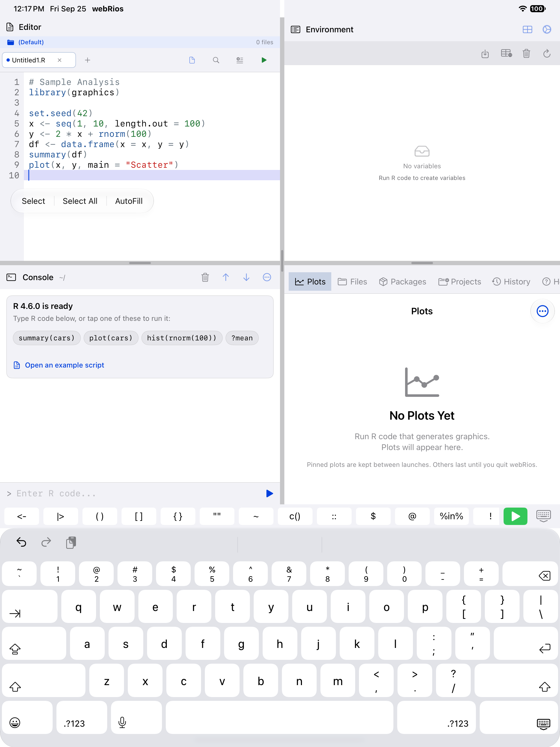Switch to the History tab
Image resolution: width=560 pixels, height=747 pixels.
tap(511, 282)
